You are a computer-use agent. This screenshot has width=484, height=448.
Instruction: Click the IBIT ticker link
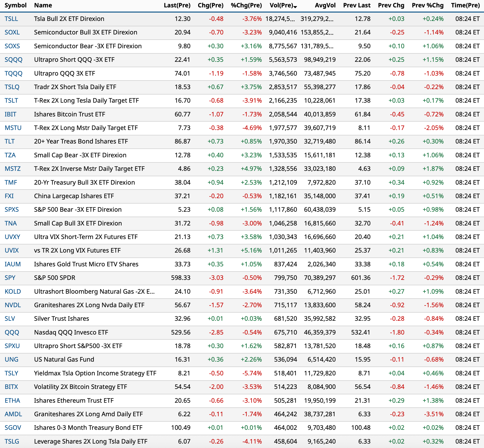coord(11,114)
